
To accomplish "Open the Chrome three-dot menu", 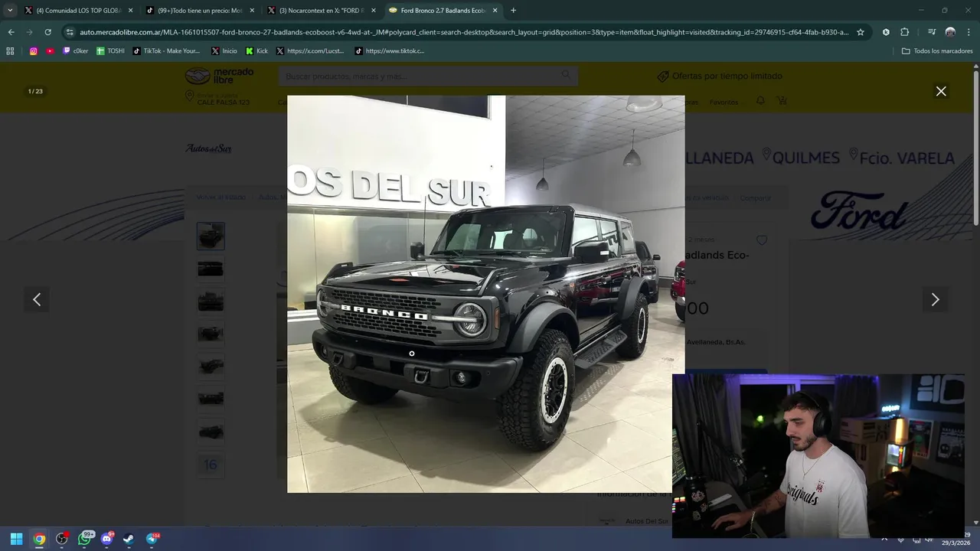I will (969, 32).
